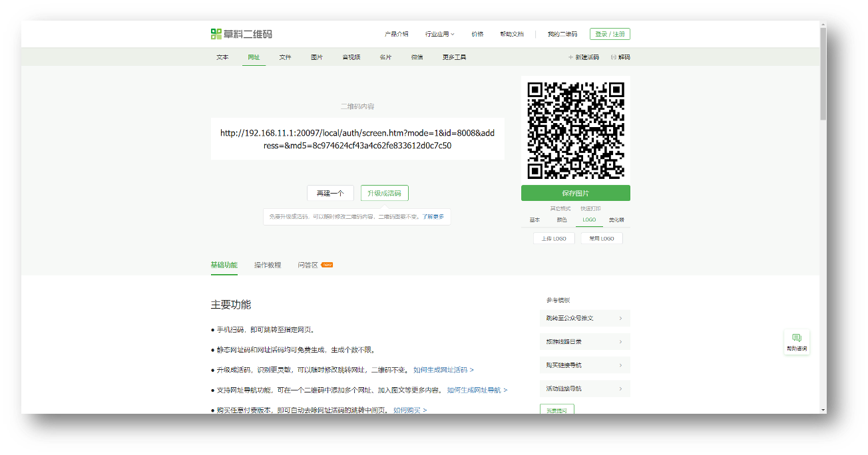Image resolution: width=868 pixels, height=455 pixels.
Task: Open 帮助文档 in the top navigation
Action: tap(512, 34)
